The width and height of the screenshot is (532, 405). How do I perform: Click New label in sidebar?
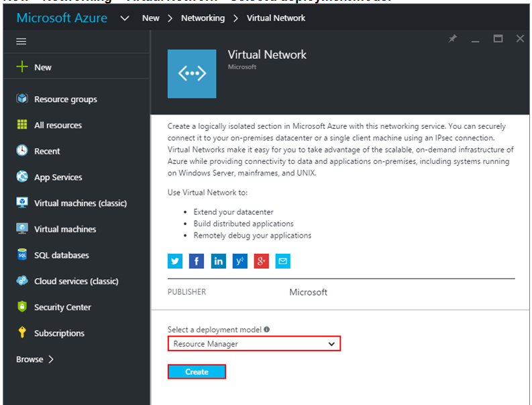43,67
